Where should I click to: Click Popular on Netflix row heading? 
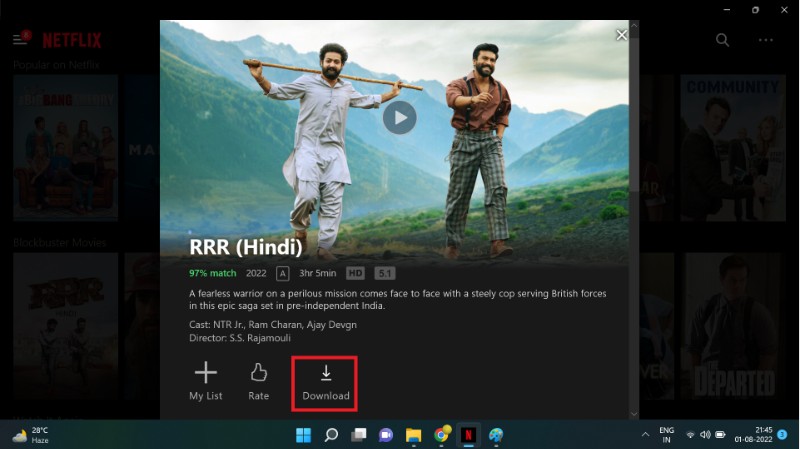click(56, 65)
